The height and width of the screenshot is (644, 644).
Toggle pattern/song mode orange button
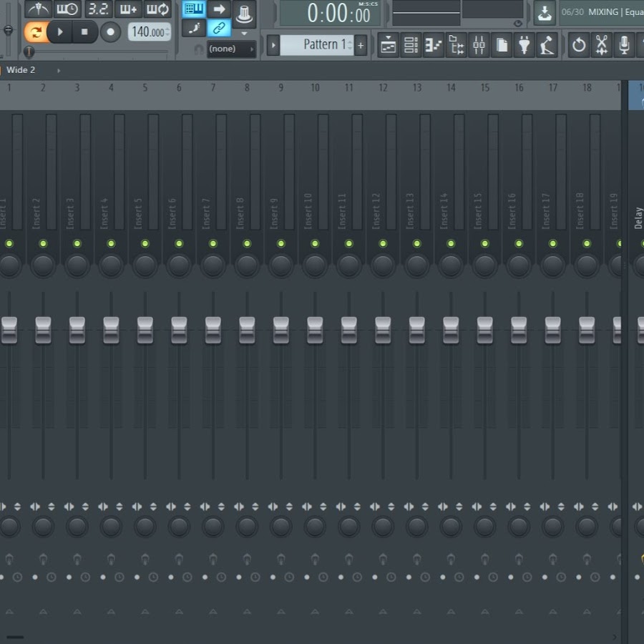(36, 31)
